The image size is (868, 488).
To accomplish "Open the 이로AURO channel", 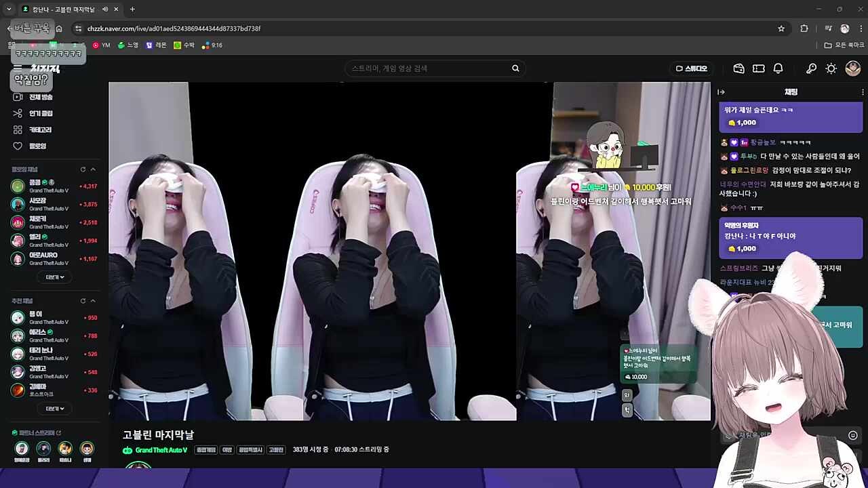I will (x=54, y=259).
